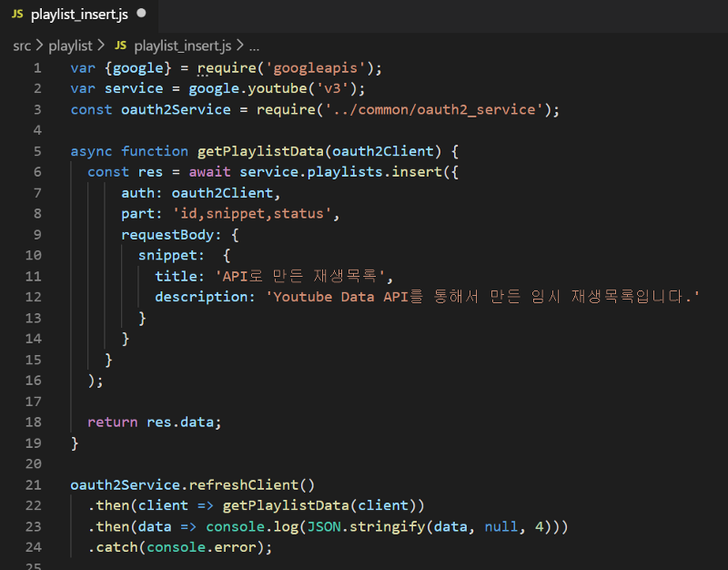Click the 'v3' string on line 2
Image resolution: width=728 pixels, height=570 pixels.
pyautogui.click(x=332, y=88)
